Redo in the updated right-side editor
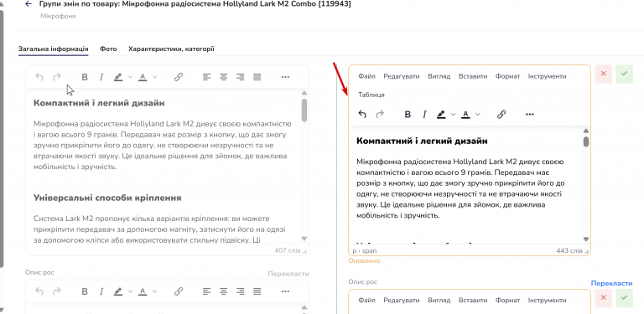Screen dimensions: 644x314 pos(380,115)
